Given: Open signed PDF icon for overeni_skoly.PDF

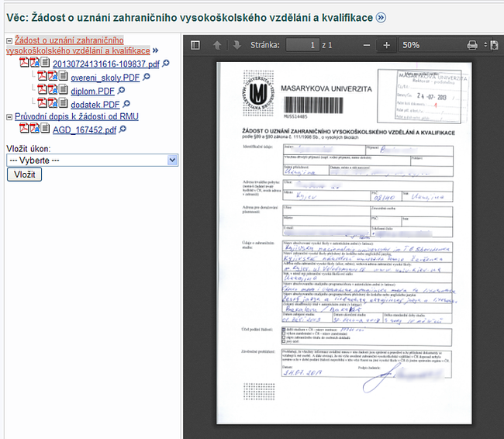Looking at the screenshot, I should pyautogui.click(x=53, y=76).
